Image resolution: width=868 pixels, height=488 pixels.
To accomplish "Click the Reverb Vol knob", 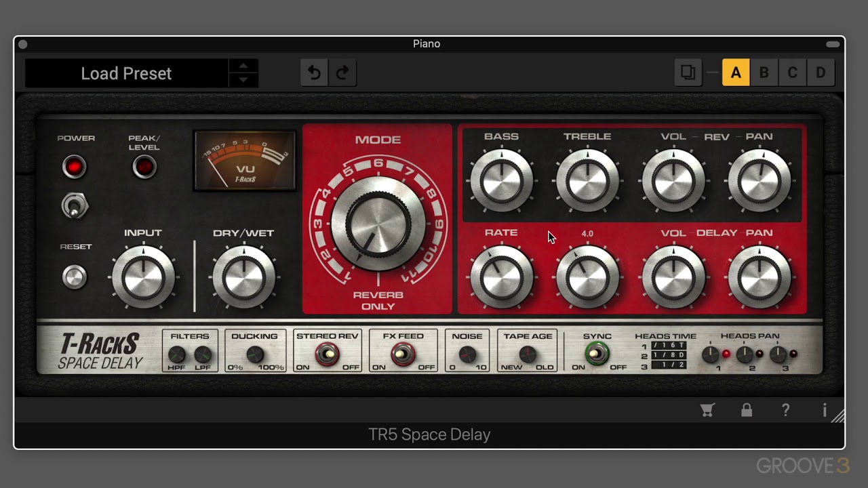I will coord(673,181).
